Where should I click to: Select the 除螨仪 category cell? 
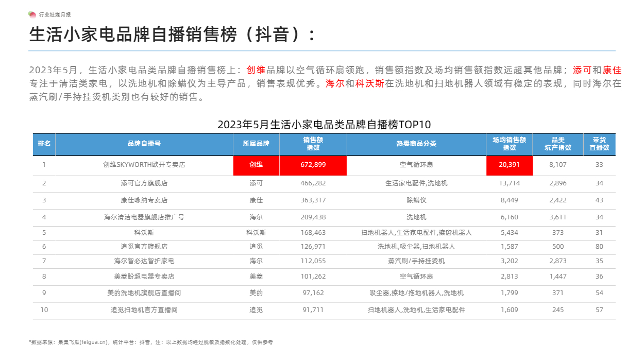416,200
